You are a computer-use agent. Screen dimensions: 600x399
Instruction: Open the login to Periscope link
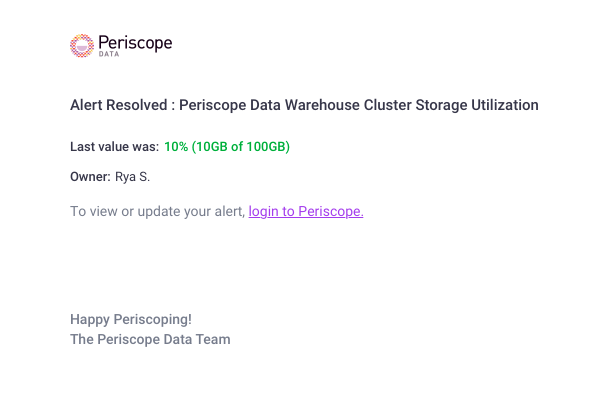pos(306,211)
